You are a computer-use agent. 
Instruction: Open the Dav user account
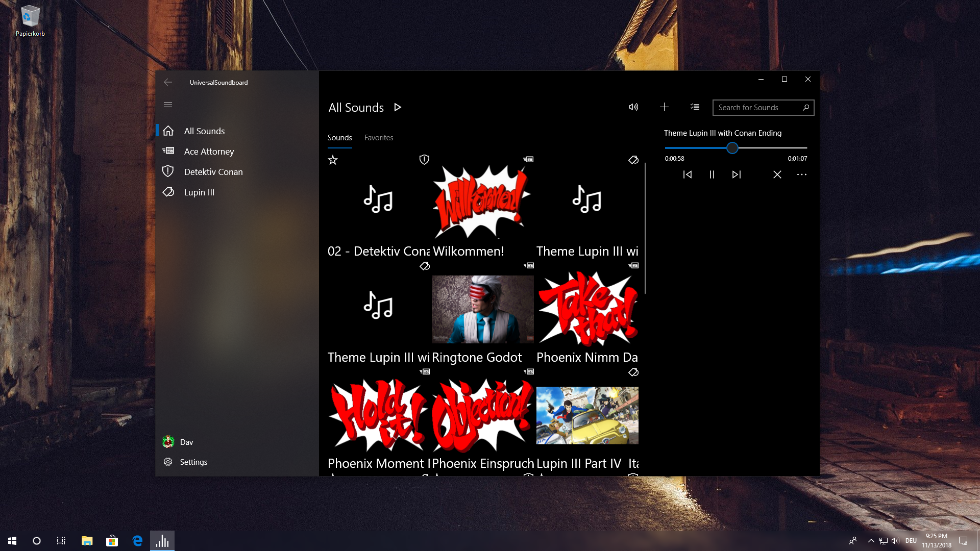point(237,442)
